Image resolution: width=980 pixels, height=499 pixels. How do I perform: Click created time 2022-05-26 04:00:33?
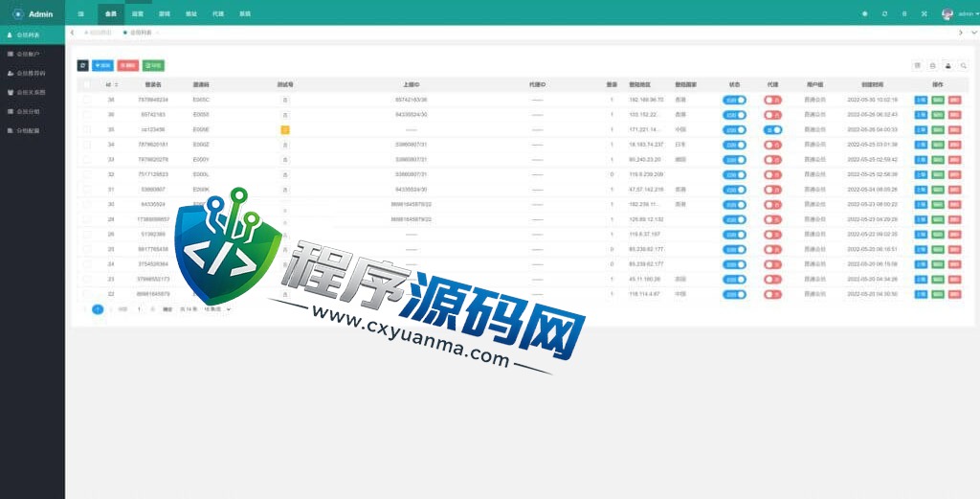873,129
